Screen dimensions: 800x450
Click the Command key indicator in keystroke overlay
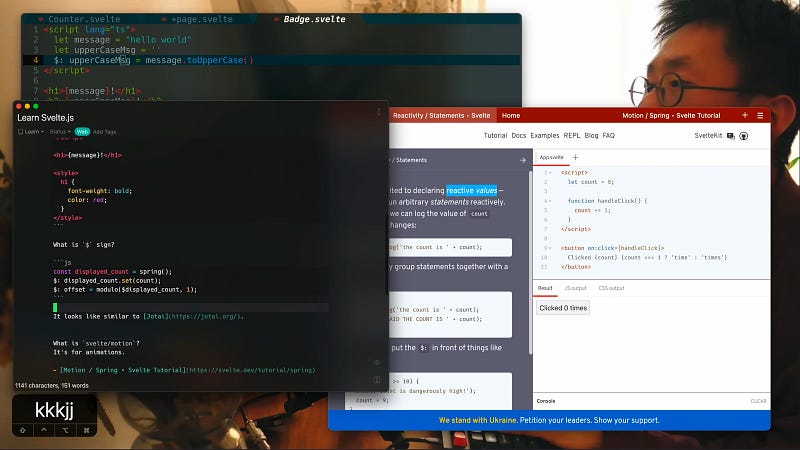pyautogui.click(x=86, y=431)
